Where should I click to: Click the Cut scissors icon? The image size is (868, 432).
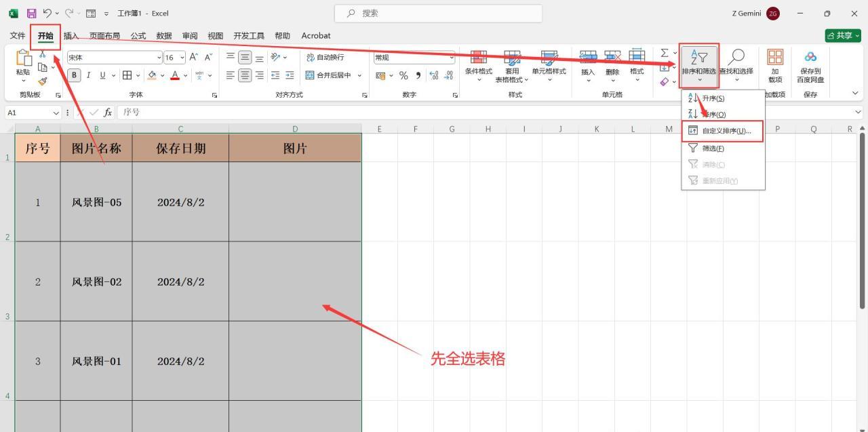[42, 54]
